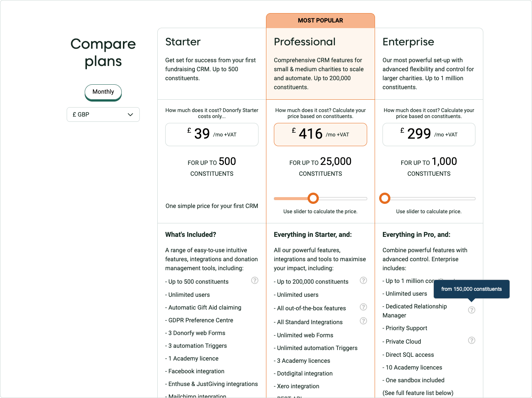Click help icon beside Dedicated Relationship Manager

(472, 310)
